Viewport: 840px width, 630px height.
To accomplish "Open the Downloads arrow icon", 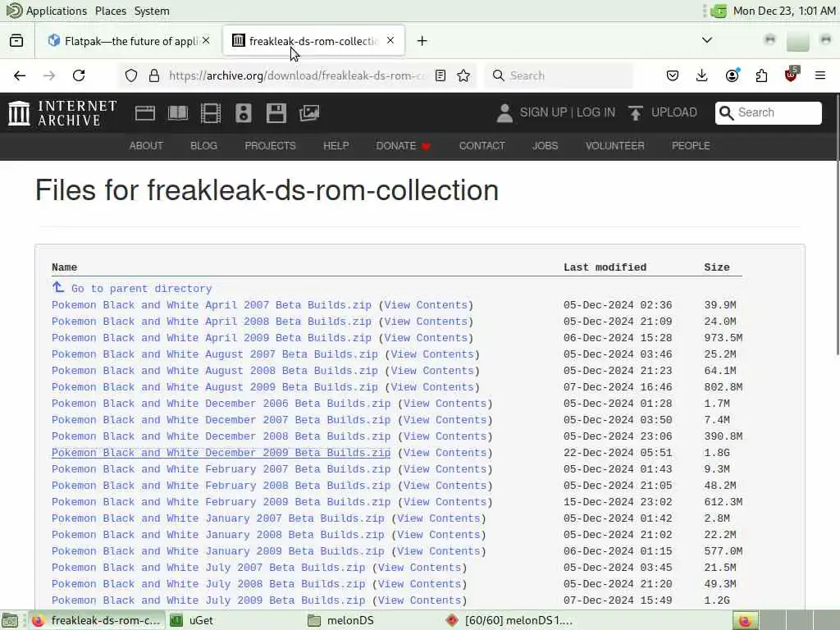I will [702, 75].
